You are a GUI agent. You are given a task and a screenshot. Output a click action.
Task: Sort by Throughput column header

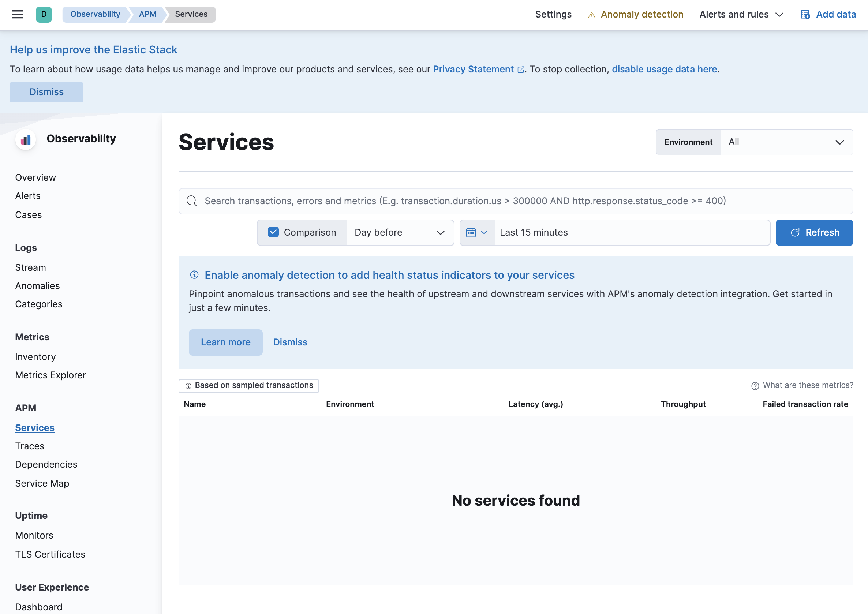(683, 404)
